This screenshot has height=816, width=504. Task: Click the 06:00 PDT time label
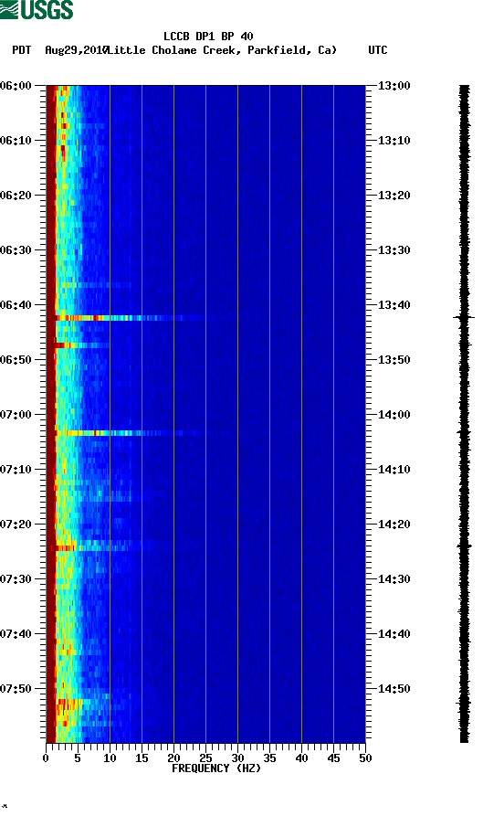pos(16,85)
